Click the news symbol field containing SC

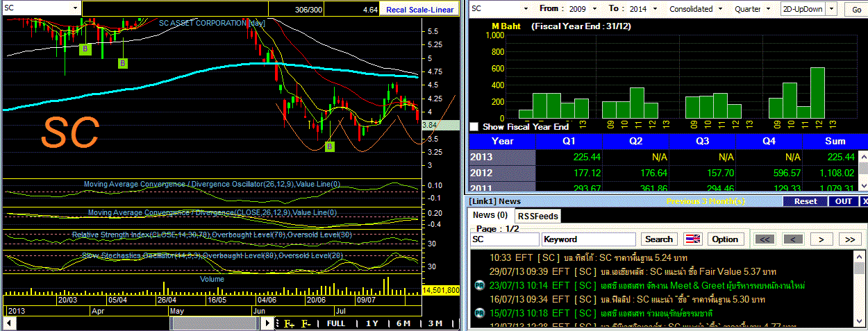coord(504,239)
